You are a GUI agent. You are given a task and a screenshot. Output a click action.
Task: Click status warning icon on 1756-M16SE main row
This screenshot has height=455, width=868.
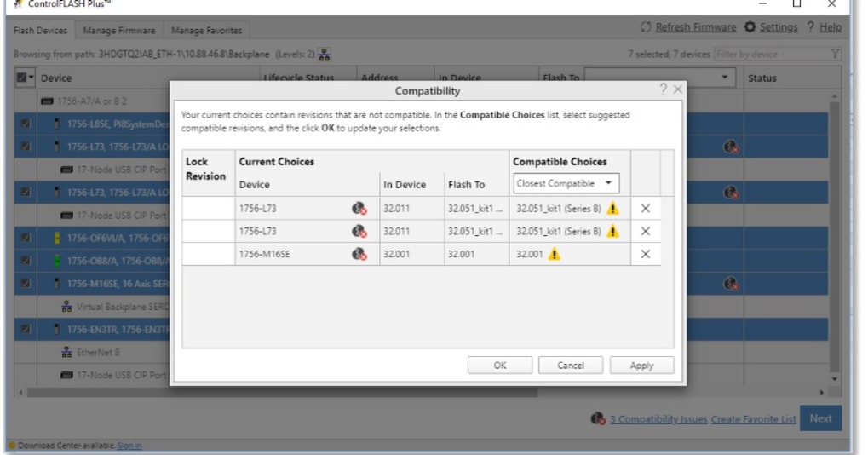(731, 284)
